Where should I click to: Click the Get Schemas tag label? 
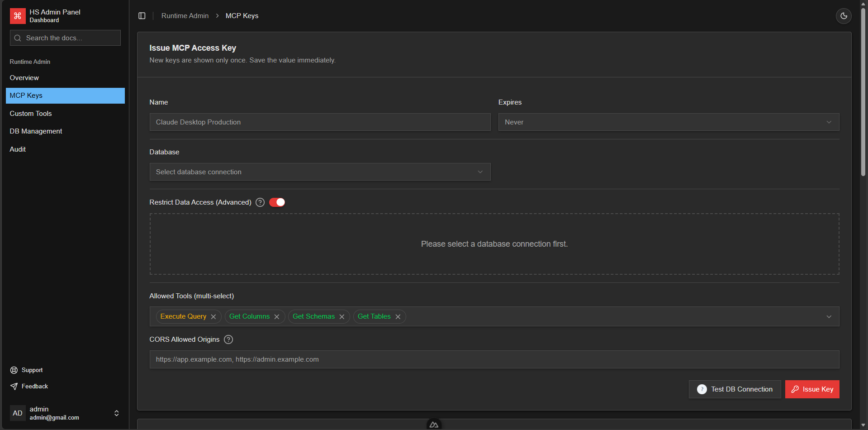coord(313,316)
